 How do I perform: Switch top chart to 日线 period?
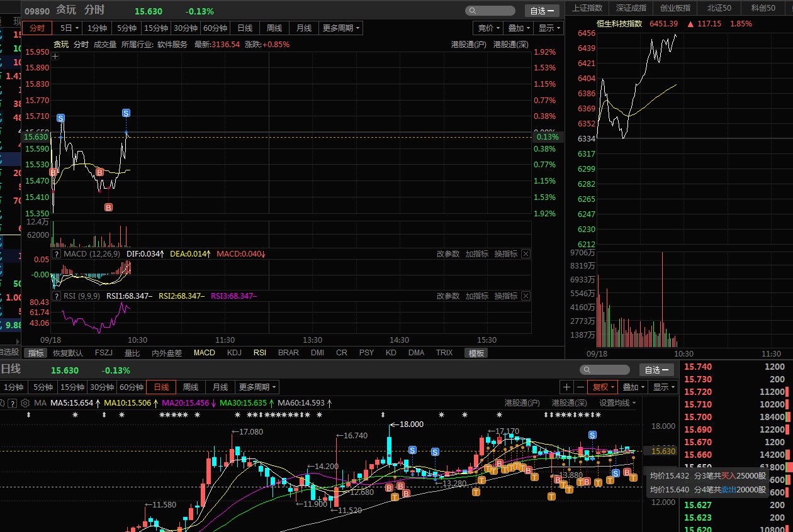point(245,28)
